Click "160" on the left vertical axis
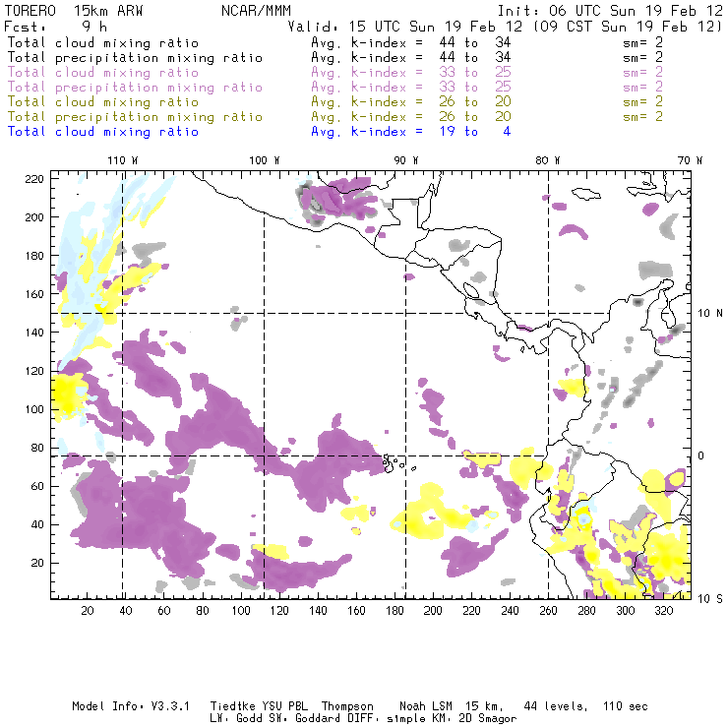 point(34,294)
